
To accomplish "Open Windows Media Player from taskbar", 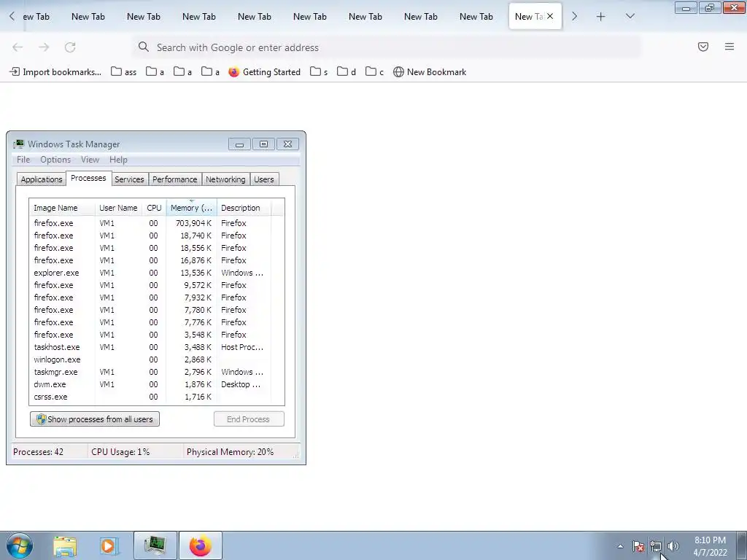I will pos(109,546).
